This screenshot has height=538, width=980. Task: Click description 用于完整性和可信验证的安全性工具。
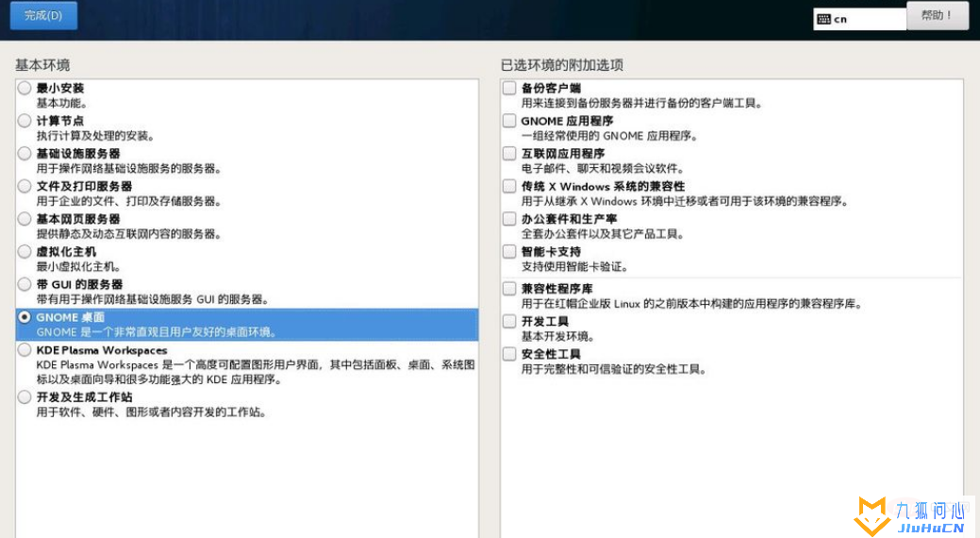click(x=614, y=369)
